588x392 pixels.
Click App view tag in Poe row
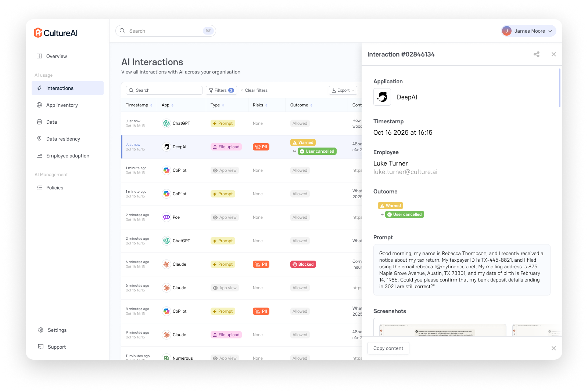tap(225, 217)
